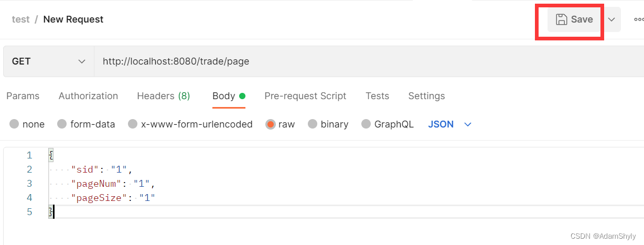Open the GET method dropdown

tap(48, 61)
